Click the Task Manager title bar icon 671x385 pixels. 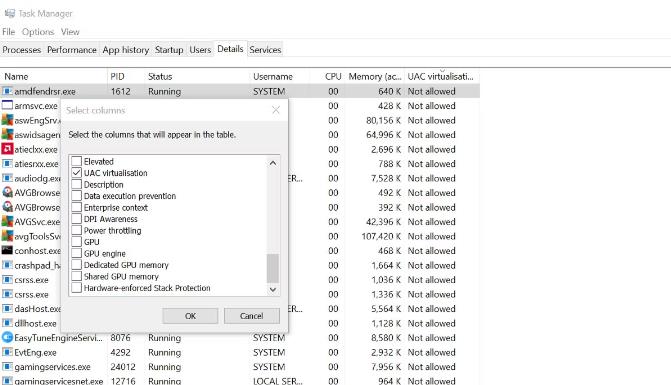click(x=9, y=13)
